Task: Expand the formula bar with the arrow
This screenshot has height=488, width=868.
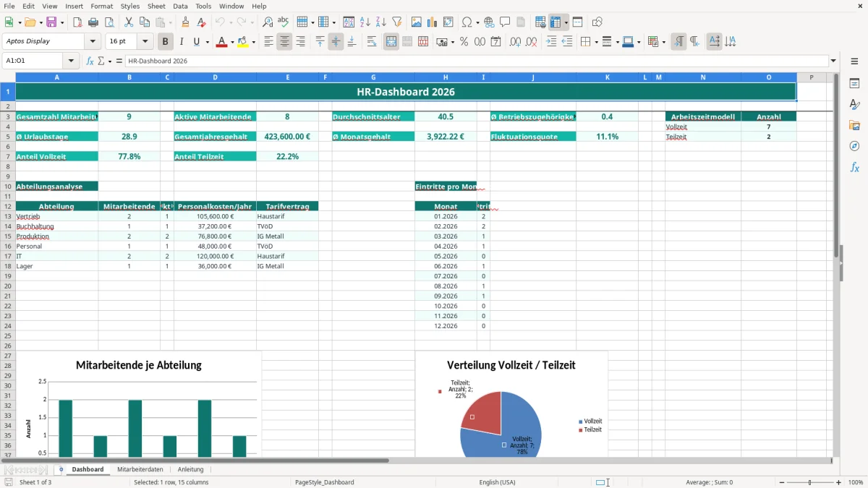Action: [833, 61]
